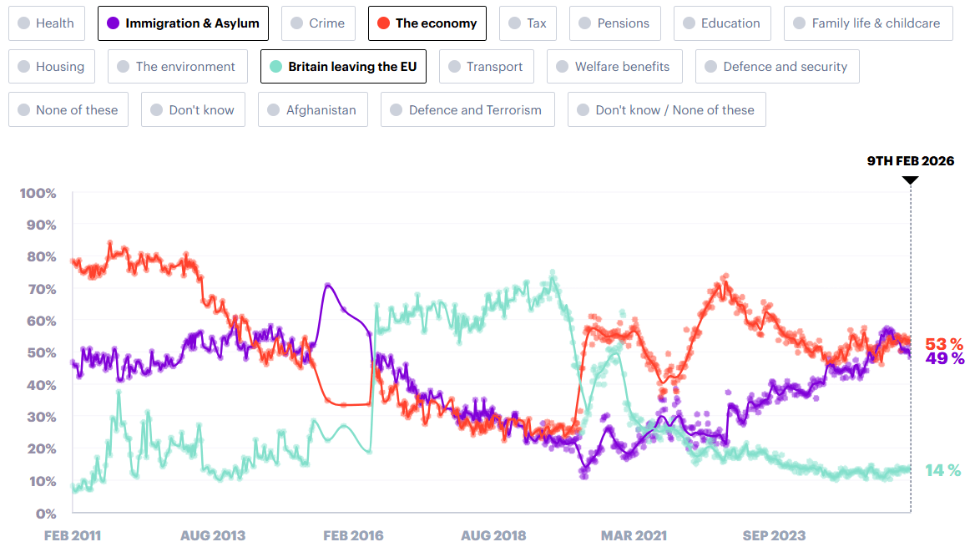Hide Britain leaving the EU line
The width and height of the screenshot is (980, 547).
pos(343,67)
